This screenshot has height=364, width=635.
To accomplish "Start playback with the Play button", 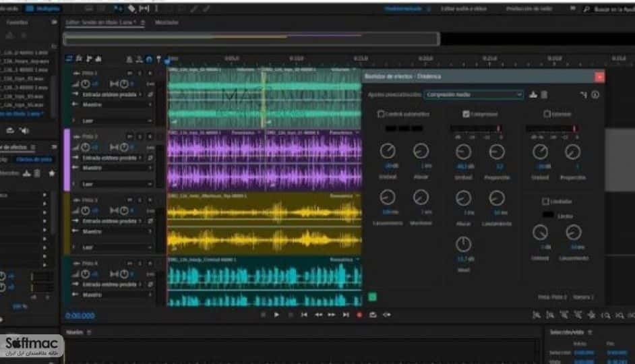I will click(276, 315).
